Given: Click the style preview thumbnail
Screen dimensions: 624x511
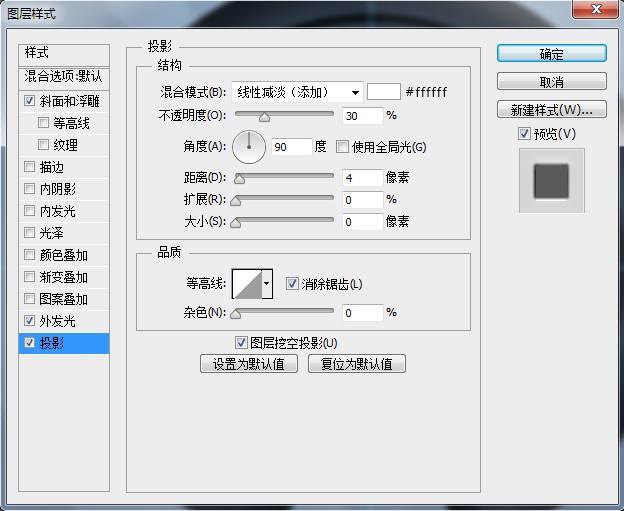Looking at the screenshot, I should click(x=552, y=181).
